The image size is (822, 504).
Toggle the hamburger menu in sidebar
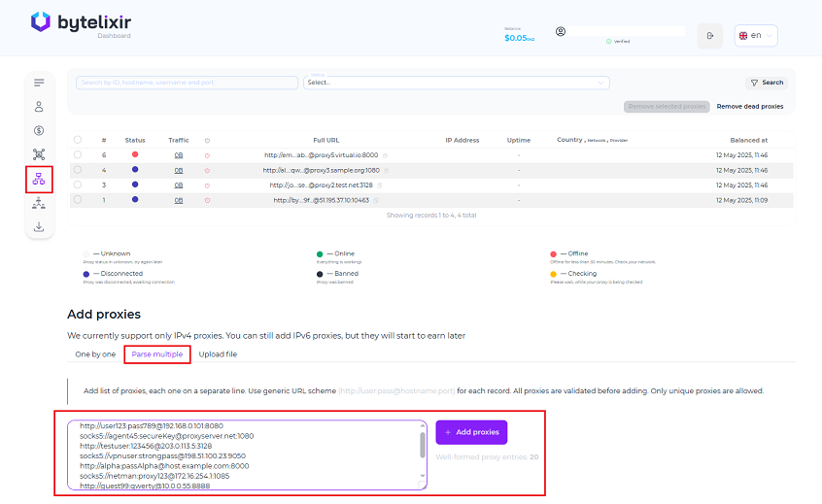pos(39,83)
